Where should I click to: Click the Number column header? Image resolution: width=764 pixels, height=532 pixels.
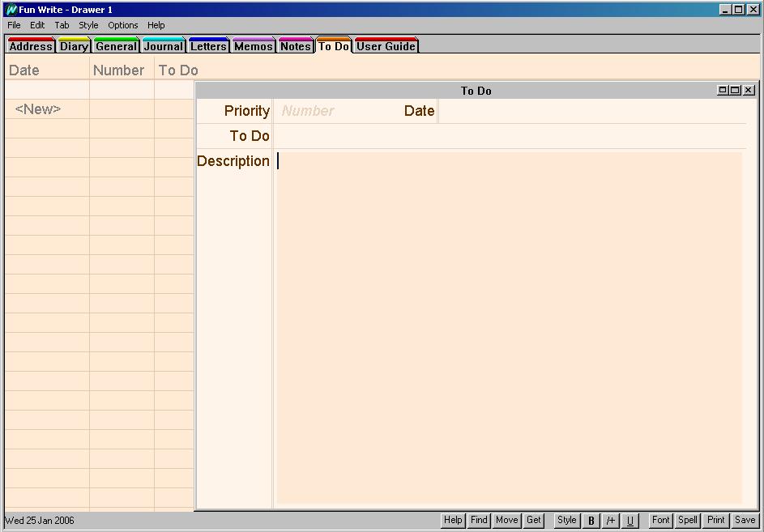pos(118,70)
